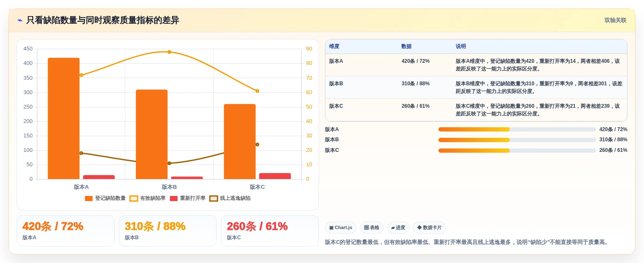Click the 版本A progress bar

pos(517,129)
